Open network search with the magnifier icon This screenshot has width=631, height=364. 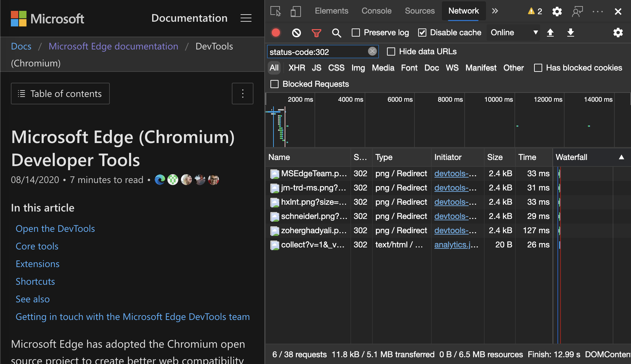point(336,33)
